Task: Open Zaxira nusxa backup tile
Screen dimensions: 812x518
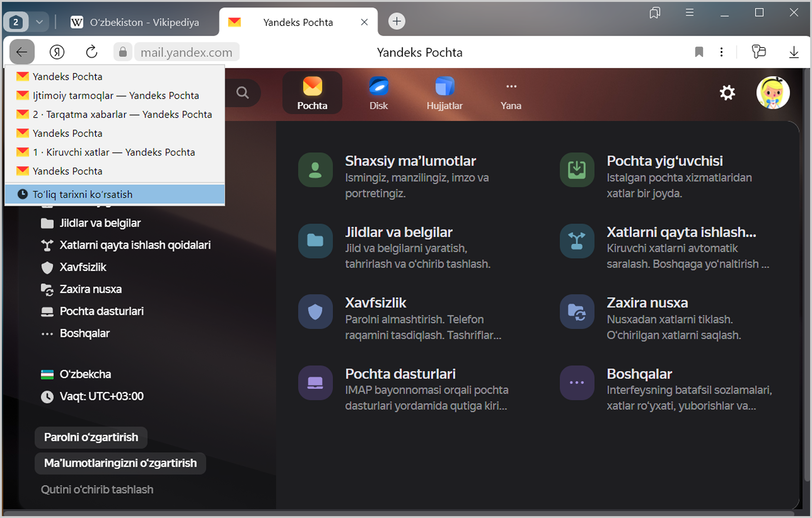Action: (647, 303)
